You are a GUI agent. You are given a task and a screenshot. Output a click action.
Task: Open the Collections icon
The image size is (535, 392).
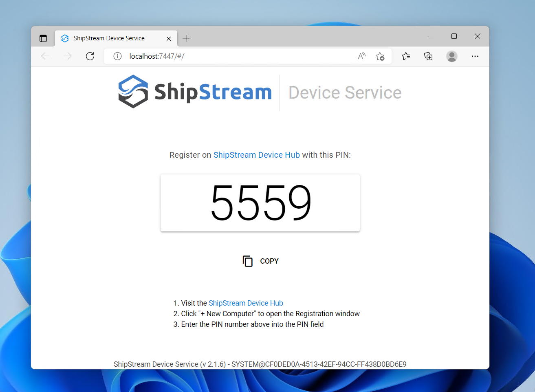(428, 56)
